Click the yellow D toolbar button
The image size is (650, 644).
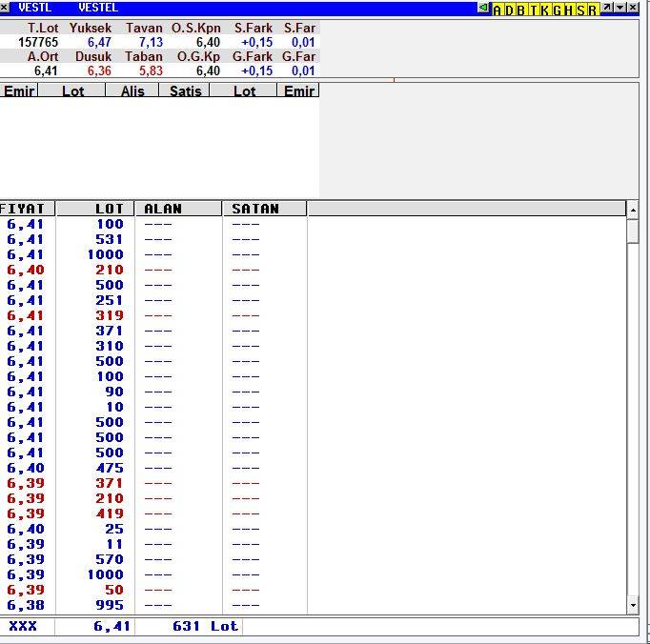(x=509, y=9)
